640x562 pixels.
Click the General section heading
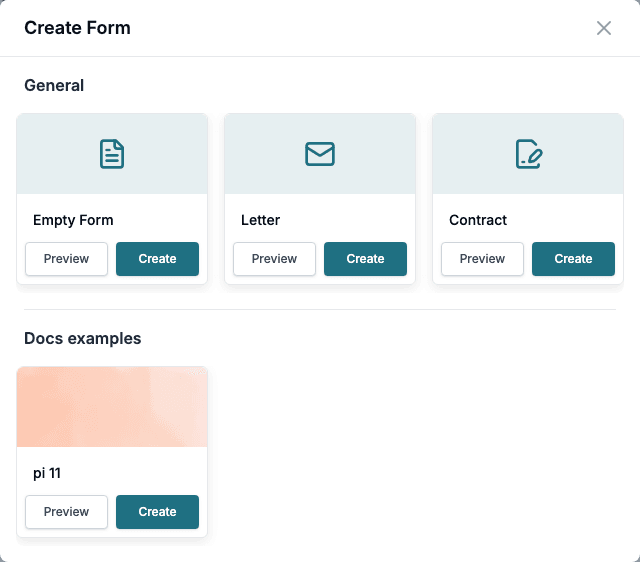(x=54, y=85)
